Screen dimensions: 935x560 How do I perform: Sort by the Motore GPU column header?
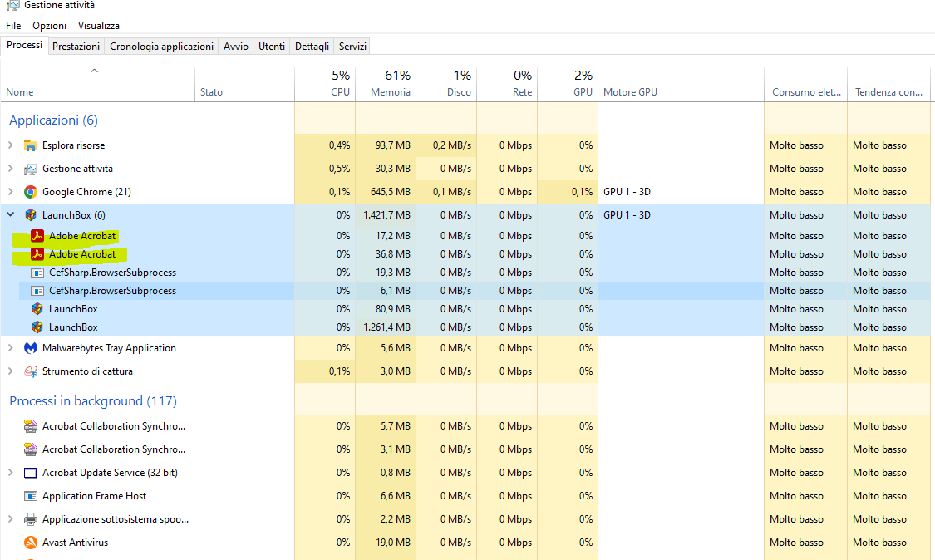pyautogui.click(x=681, y=84)
